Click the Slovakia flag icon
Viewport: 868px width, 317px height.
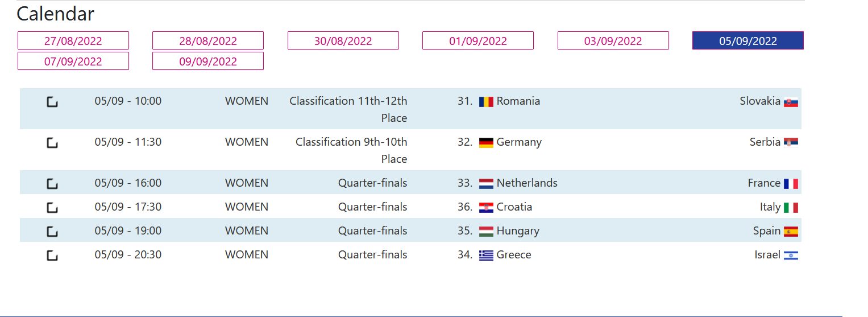click(x=791, y=103)
